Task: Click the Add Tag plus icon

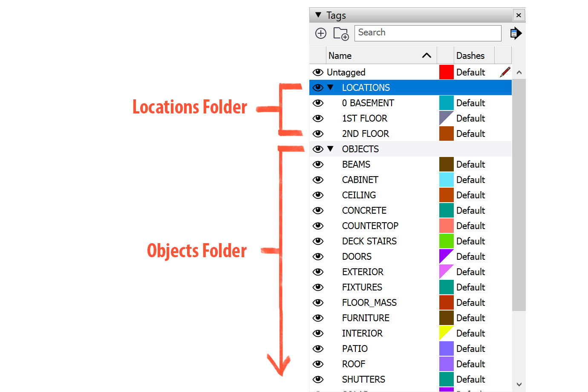Action: point(321,33)
